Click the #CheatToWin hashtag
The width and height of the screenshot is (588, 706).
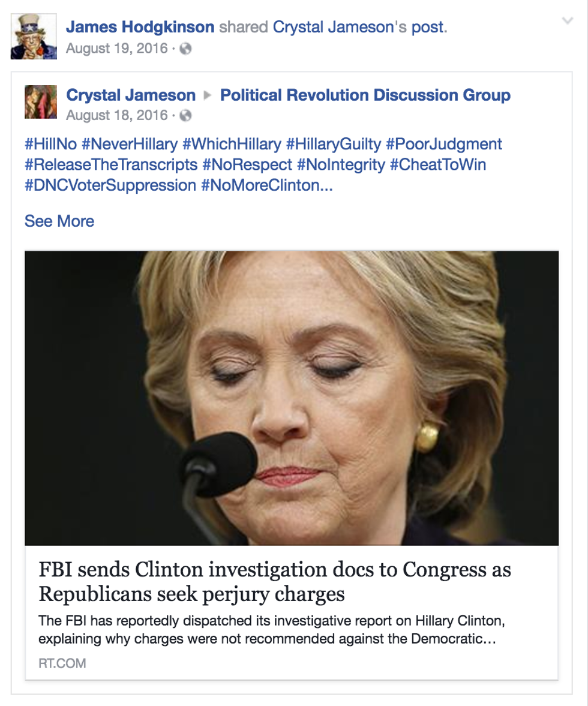pyautogui.click(x=438, y=165)
